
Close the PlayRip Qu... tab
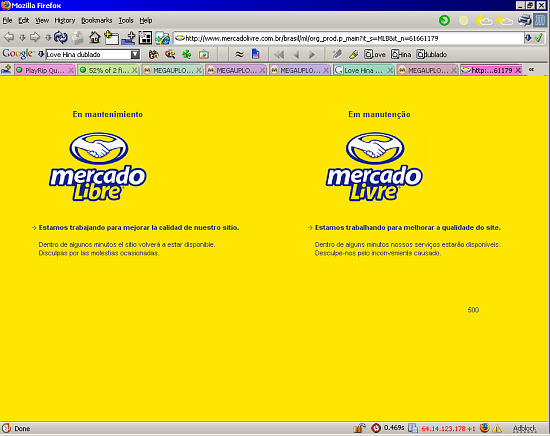click(71, 70)
